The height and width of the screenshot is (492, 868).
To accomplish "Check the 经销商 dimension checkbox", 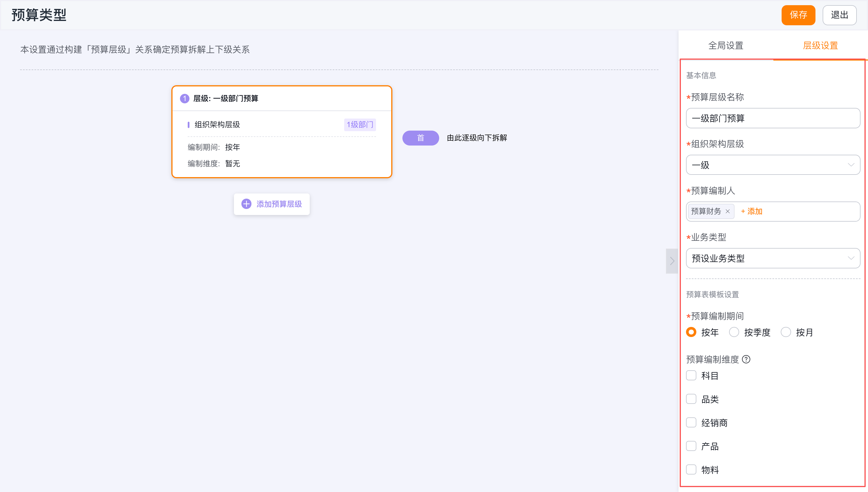I will 691,422.
